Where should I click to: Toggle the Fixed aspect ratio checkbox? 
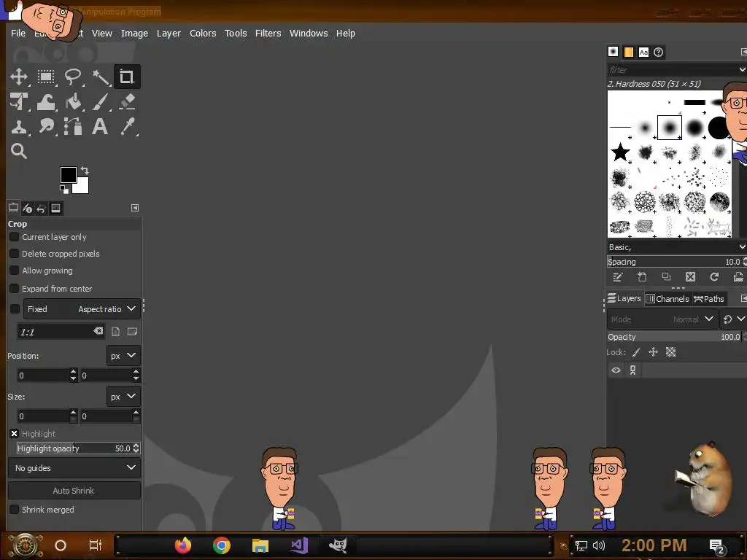(15, 309)
